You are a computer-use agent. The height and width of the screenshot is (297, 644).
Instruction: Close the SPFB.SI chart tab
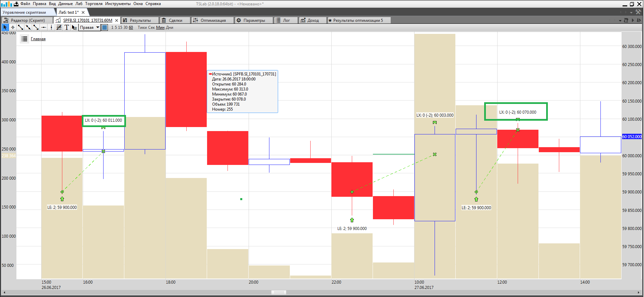click(117, 20)
